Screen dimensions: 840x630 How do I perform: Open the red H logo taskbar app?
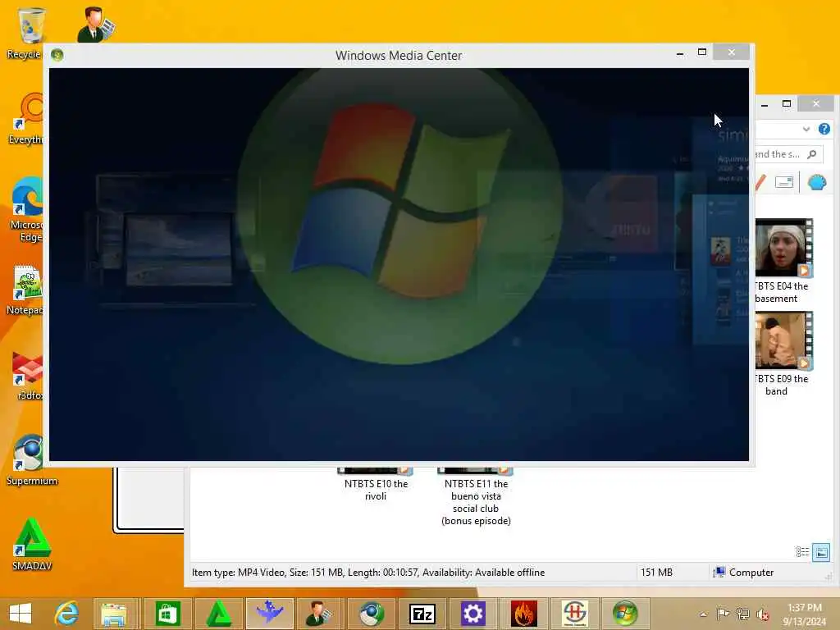[x=575, y=614]
